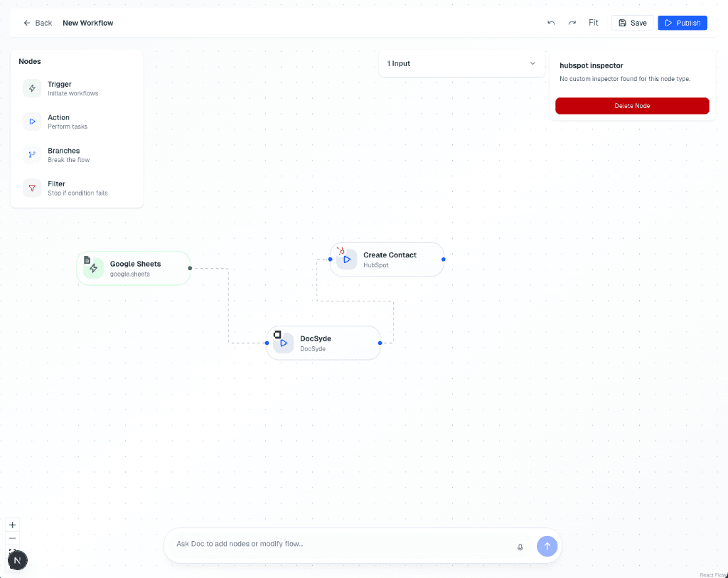Click the DocSyde play icon on its node
728x578 pixels.
282,343
